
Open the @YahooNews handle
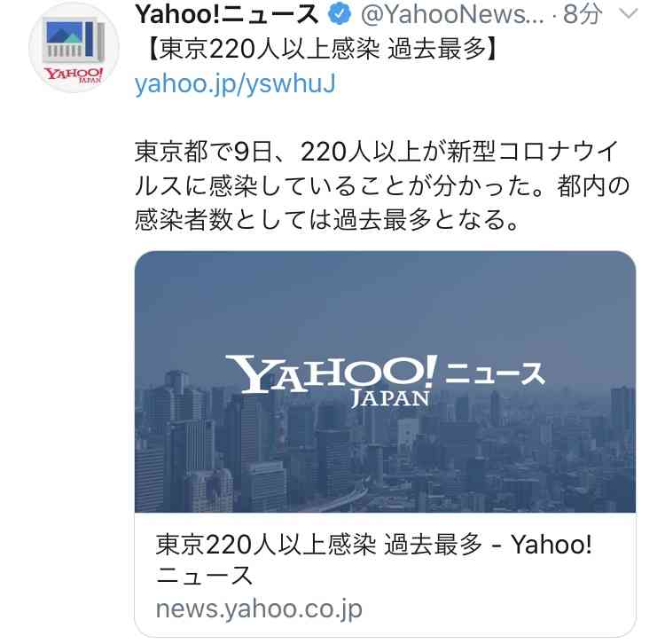tap(452, 14)
